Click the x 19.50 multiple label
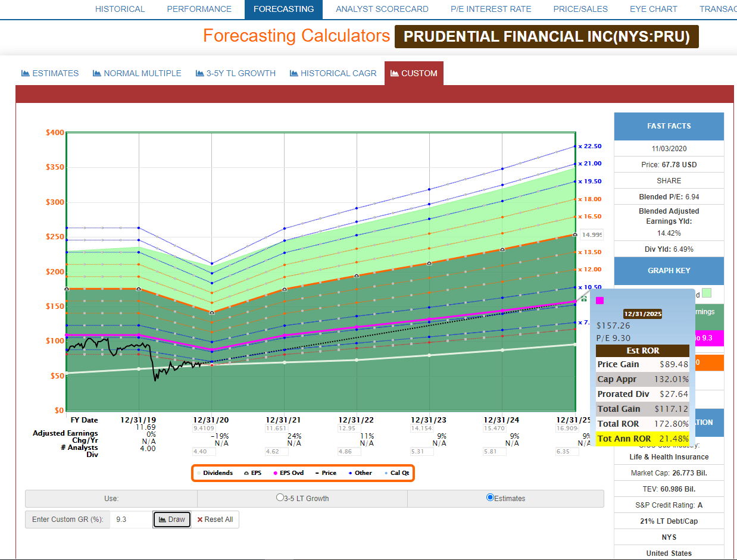Image resolution: width=737 pixels, height=560 pixels. click(x=590, y=182)
